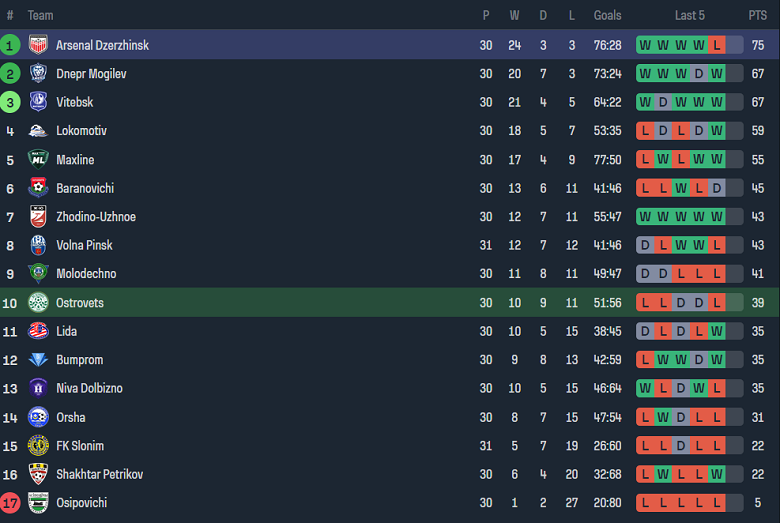The height and width of the screenshot is (523, 780).
Task: Click the Osipovichi team logo
Action: [38, 503]
